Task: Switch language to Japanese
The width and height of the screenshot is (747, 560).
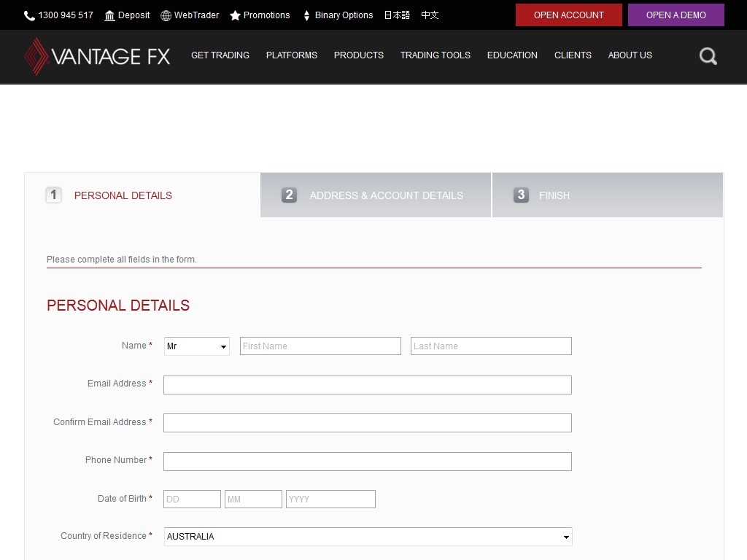Action: [x=397, y=15]
